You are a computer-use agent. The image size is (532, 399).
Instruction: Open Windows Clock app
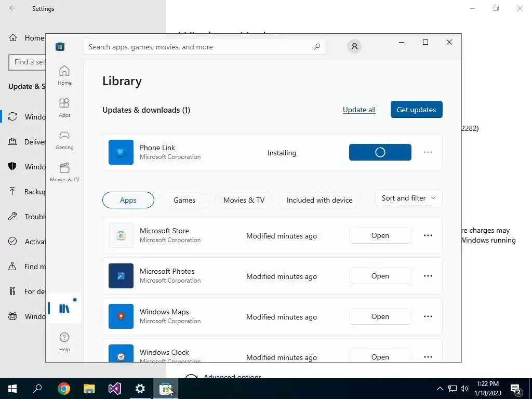point(380,356)
